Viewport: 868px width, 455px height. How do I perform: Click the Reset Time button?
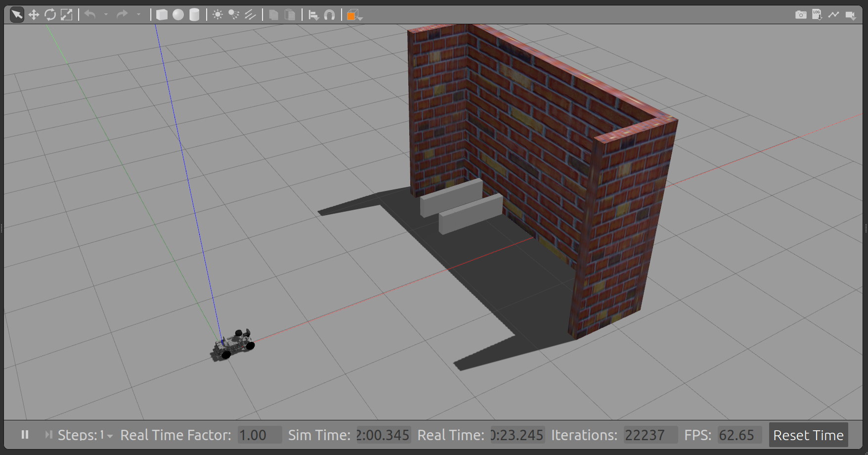coord(808,435)
